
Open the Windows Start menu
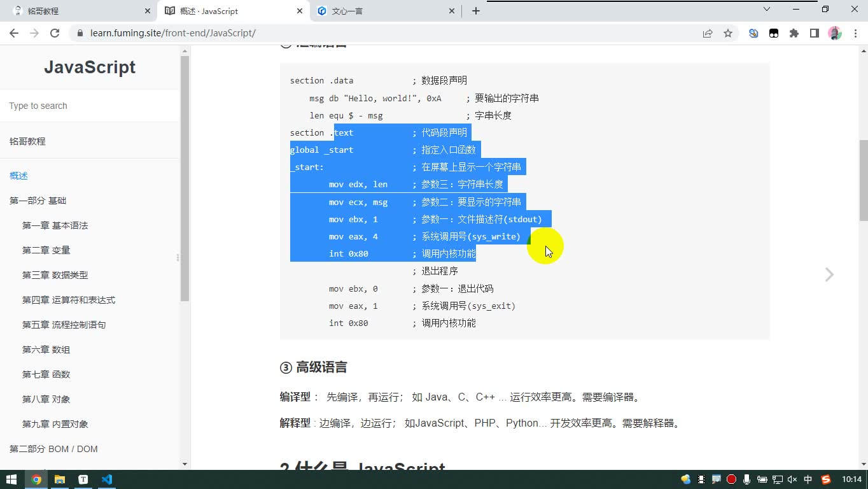click(x=11, y=479)
